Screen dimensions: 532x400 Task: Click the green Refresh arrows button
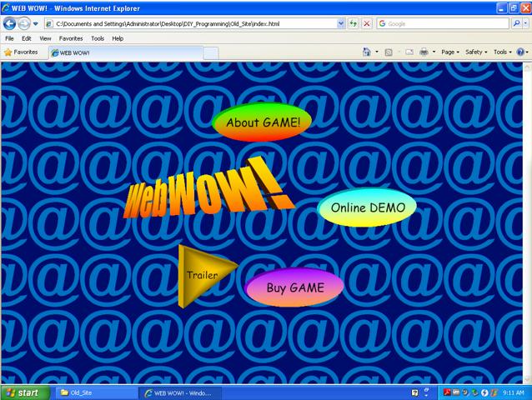(x=354, y=23)
